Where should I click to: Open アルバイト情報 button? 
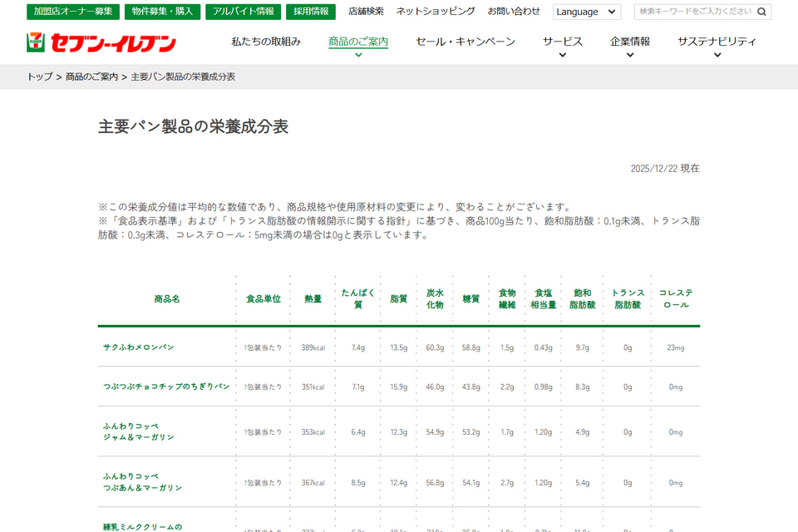244,12
